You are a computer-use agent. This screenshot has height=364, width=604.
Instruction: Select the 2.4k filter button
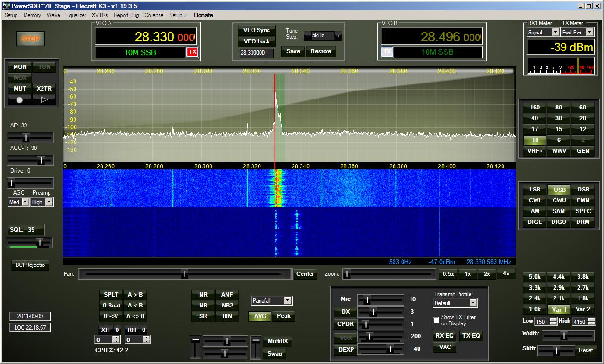coord(535,298)
